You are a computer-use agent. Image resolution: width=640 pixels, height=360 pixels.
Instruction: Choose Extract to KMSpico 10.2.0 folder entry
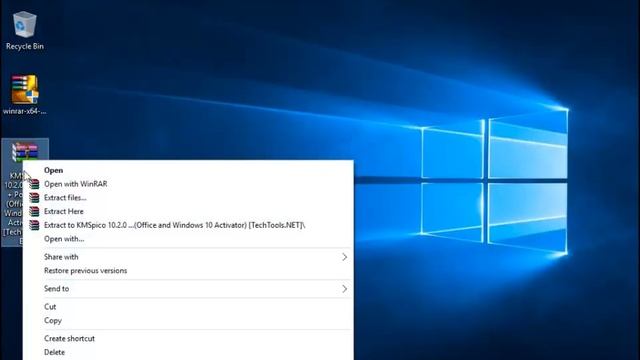click(188, 225)
